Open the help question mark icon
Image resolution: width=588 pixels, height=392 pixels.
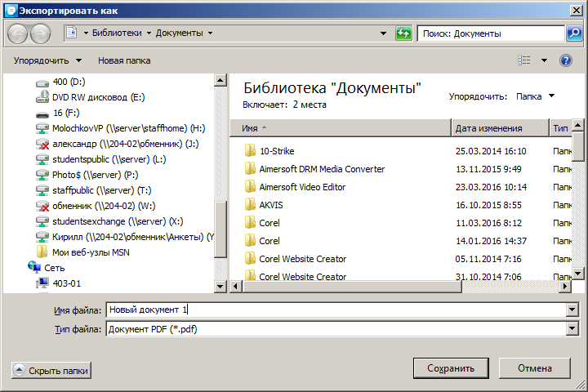click(565, 60)
